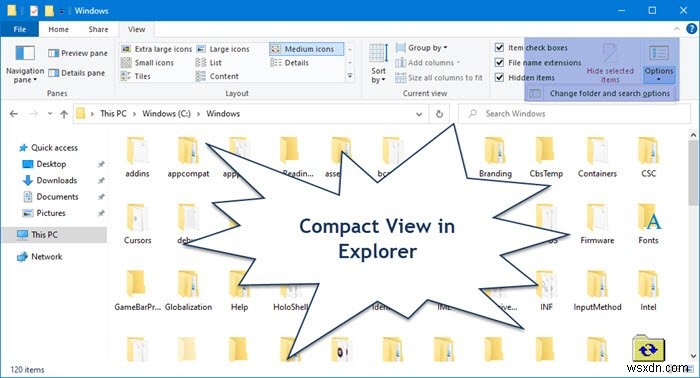The image size is (700, 378).
Task: Select Change folder and search options
Action: [600, 93]
